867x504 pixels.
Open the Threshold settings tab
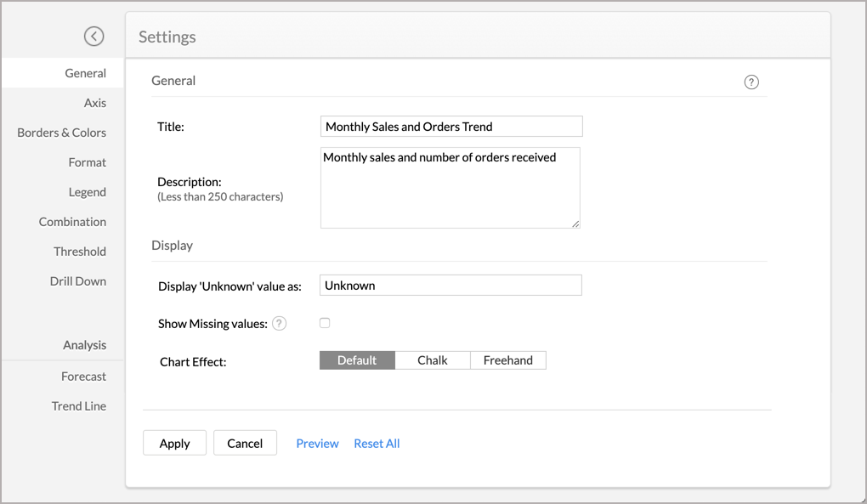tap(80, 252)
